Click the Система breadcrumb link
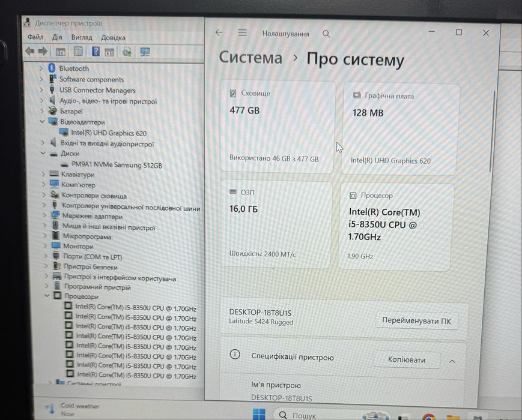The image size is (522, 420). coord(250,57)
